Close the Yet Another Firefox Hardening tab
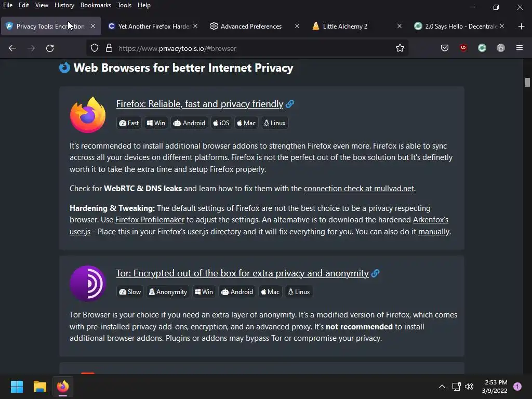Screen dimensions: 532x399 [195, 26]
